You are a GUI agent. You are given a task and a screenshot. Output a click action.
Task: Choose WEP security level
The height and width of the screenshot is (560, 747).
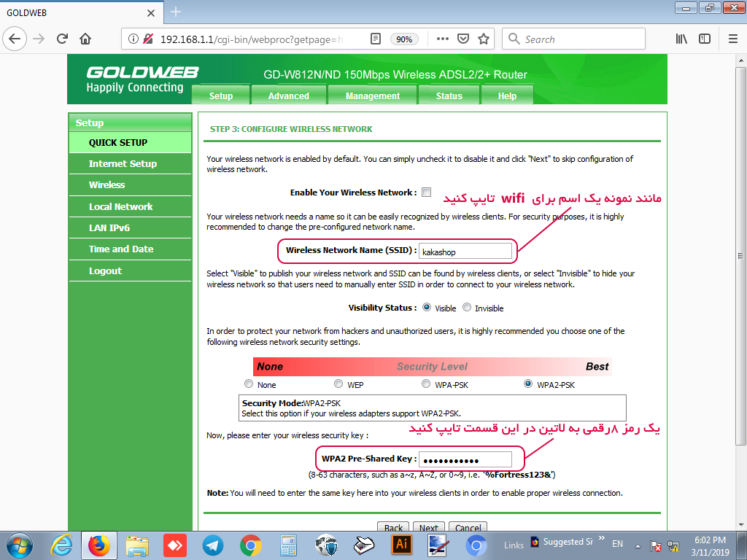point(338,384)
